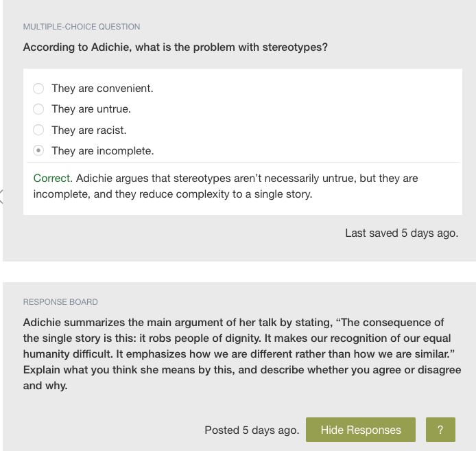Click the 'Posted 5 days ago.' text
Viewport: 476px width, 451px height.
[x=252, y=430]
